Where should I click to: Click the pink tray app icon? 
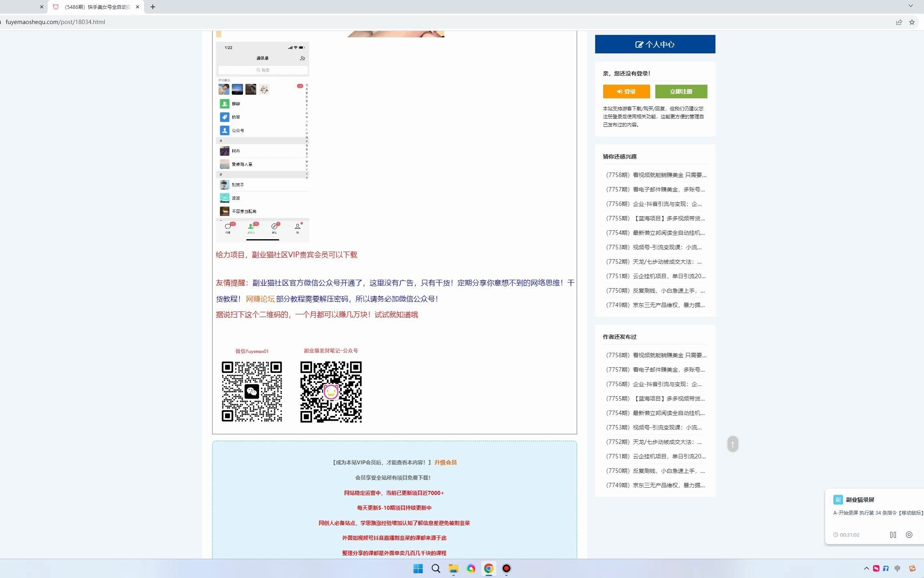pyautogui.click(x=876, y=568)
